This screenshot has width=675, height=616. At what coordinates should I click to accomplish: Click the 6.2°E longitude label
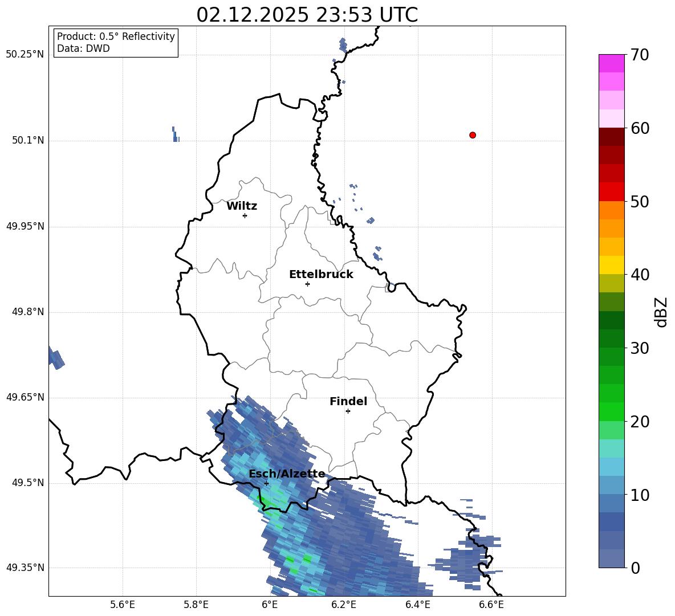click(344, 605)
